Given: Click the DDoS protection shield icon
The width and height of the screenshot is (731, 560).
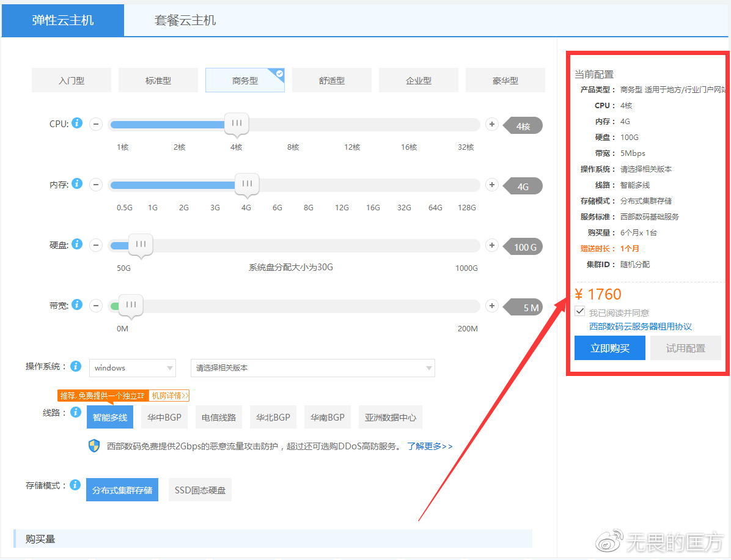Looking at the screenshot, I should pyautogui.click(x=94, y=446).
